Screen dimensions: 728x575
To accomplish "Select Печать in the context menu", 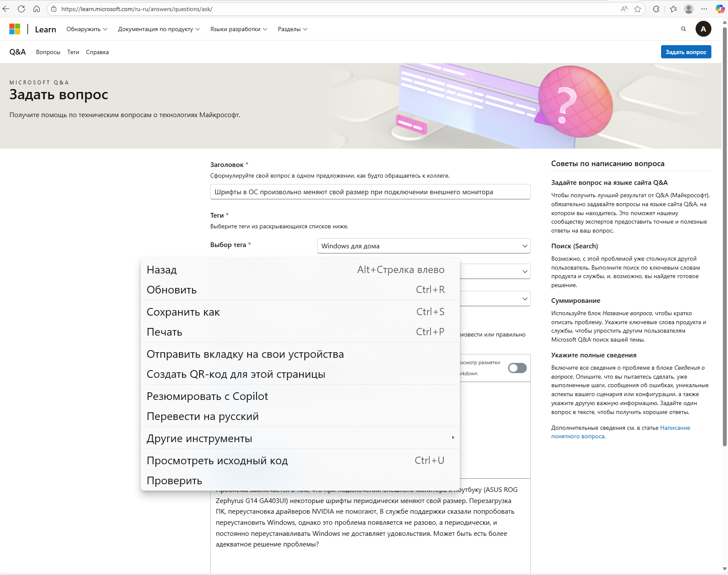I will coord(300,332).
